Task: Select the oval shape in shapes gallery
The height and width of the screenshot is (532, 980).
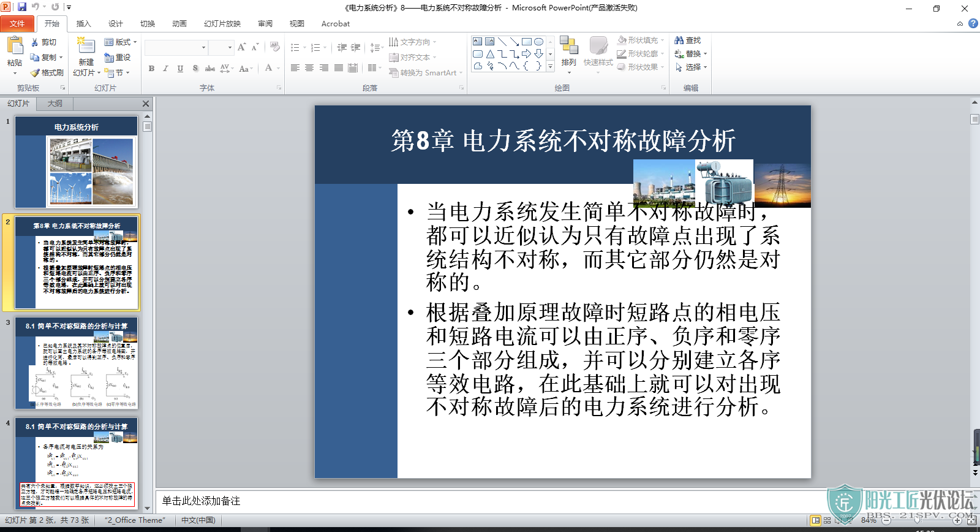Action: click(538, 42)
